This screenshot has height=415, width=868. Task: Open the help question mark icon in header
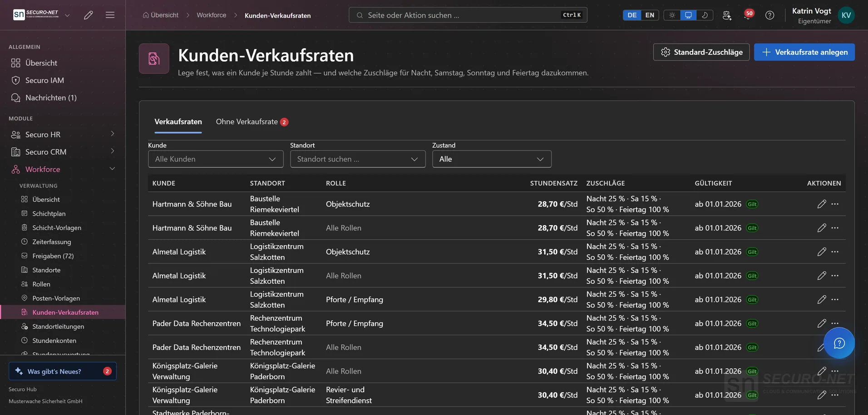point(769,15)
